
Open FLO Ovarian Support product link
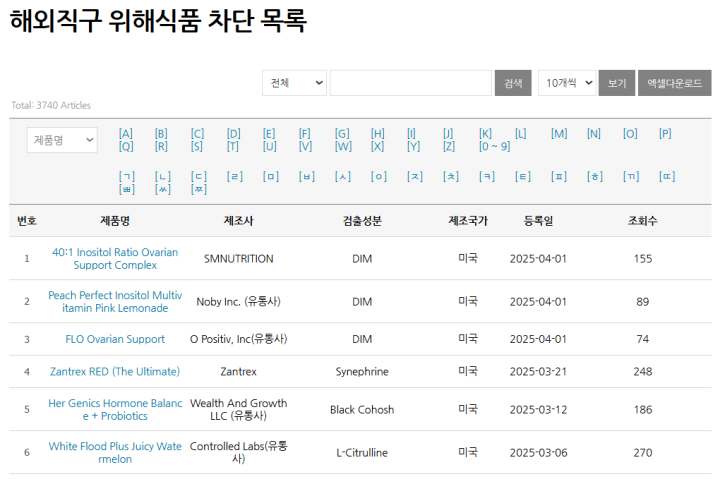pos(115,339)
